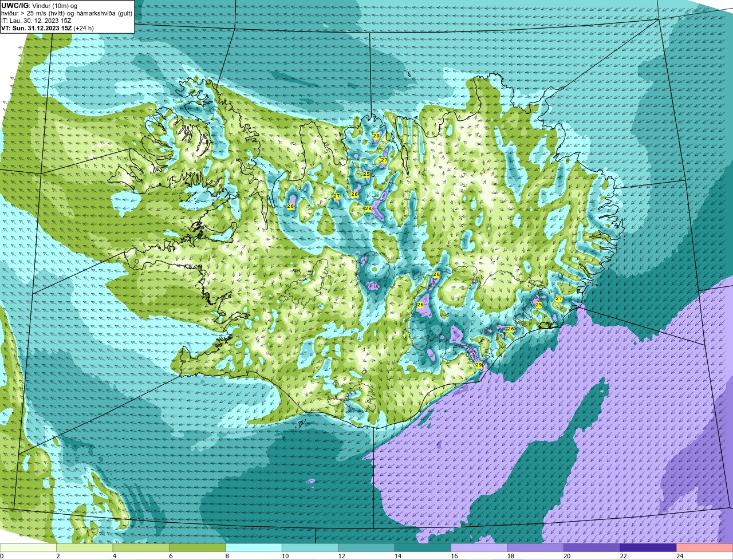Click the 2–4 m/s legend color swatch
Screen dimensions: 733x560
(86, 547)
